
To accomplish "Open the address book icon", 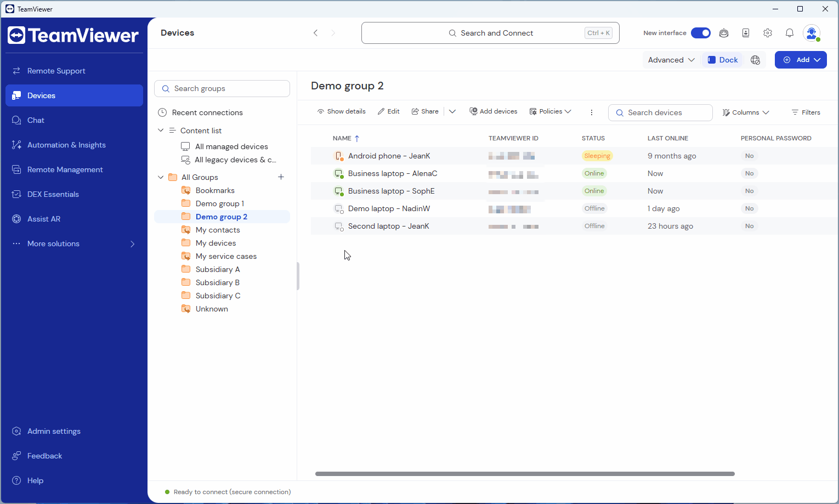I will (746, 33).
